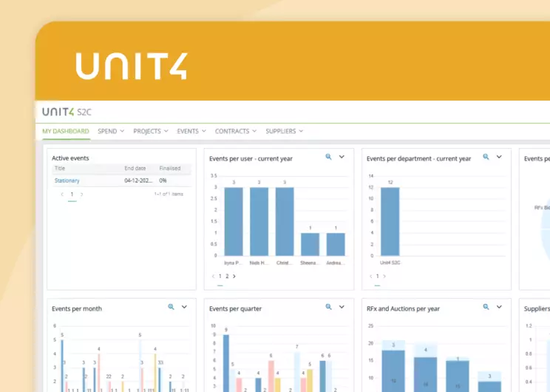Select page 1 of Events per department
This screenshot has width=550, height=392.
378,276
